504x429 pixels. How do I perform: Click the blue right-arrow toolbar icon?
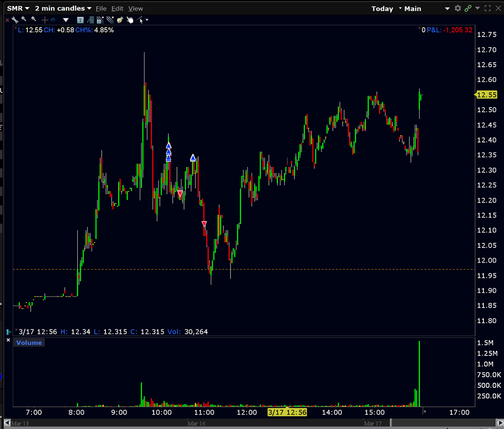[x=53, y=19]
